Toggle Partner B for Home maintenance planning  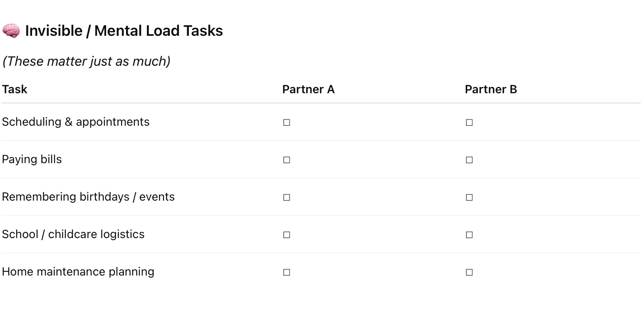pos(469,272)
